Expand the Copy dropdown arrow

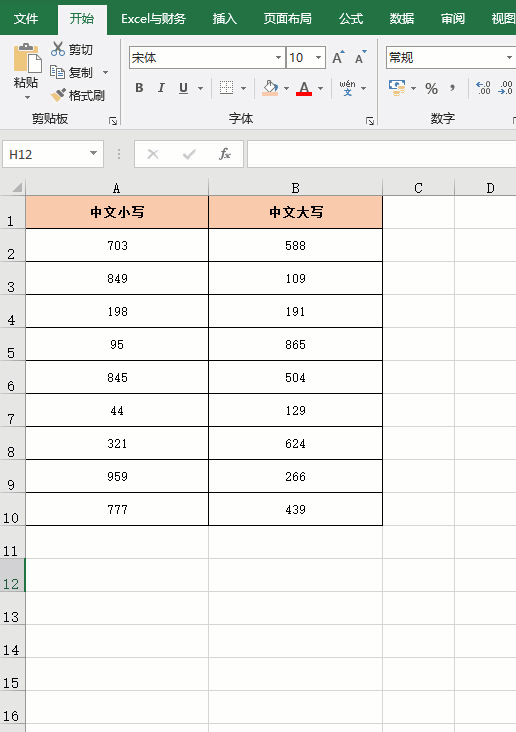106,72
